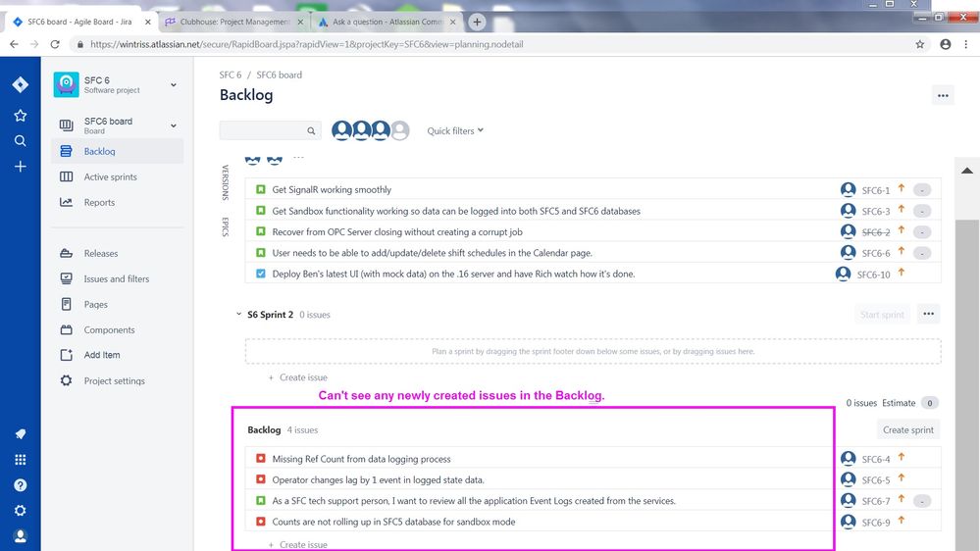The image size is (980, 551).
Task: Click assignee avatar on SFC6-1 row
Action: click(848, 189)
